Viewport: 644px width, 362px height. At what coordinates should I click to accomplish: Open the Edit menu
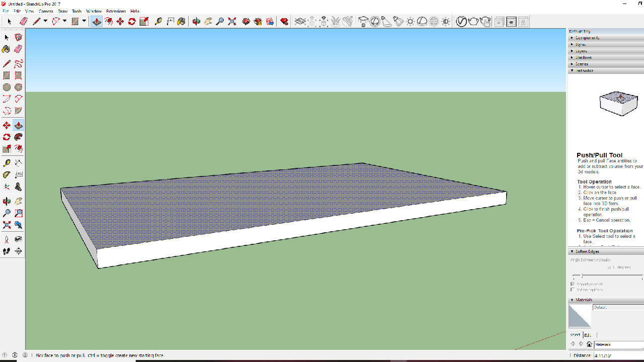tap(17, 11)
